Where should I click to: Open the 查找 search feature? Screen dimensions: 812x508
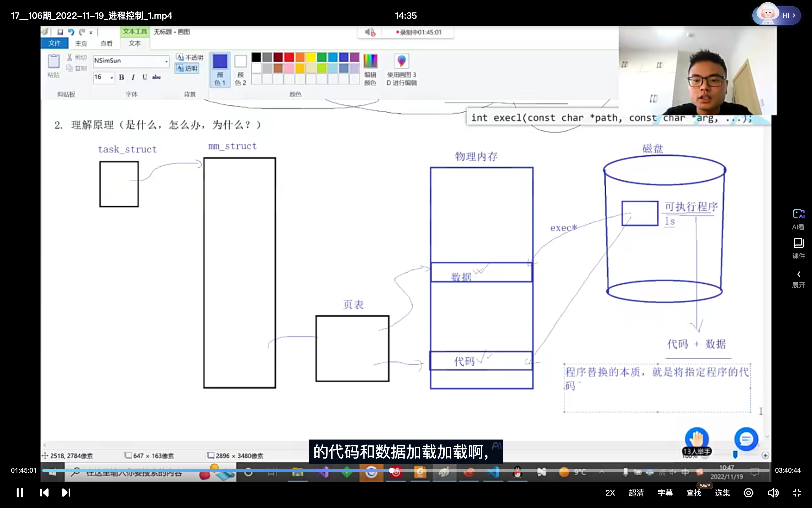click(694, 493)
